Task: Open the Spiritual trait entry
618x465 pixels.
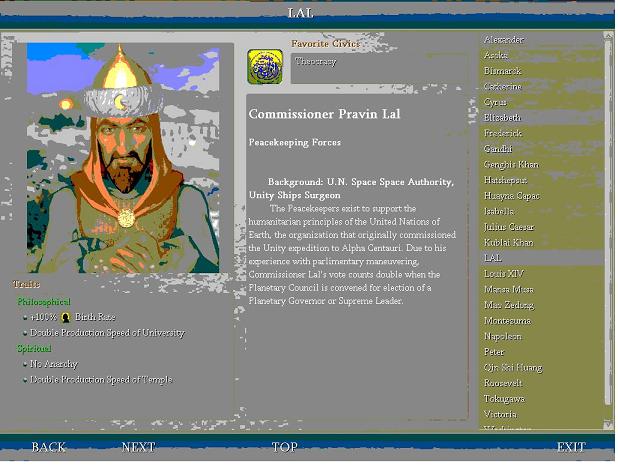Action: 34,348
